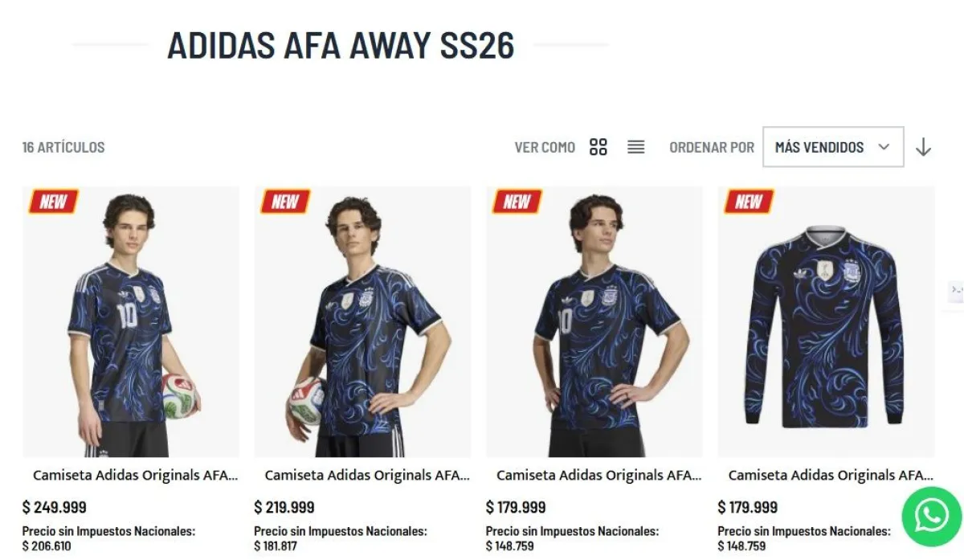Click NEW badge on third product
Screen dimensions: 964x560
[x=517, y=202]
